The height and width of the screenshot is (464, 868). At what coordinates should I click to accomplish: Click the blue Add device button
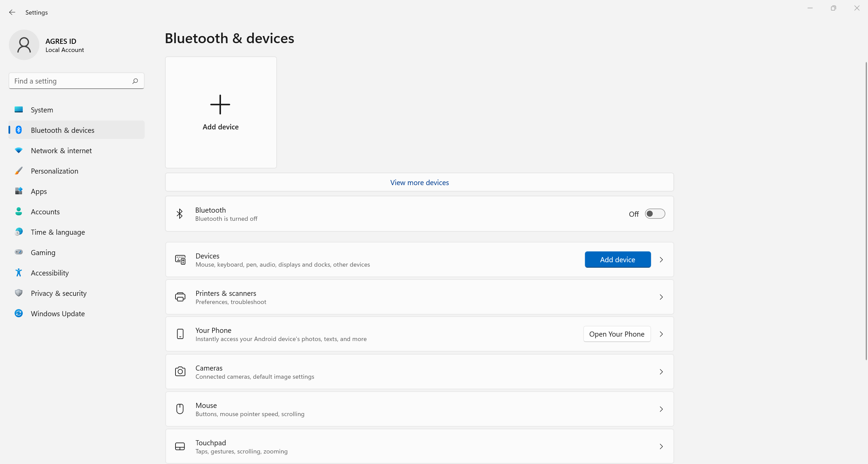tap(617, 260)
